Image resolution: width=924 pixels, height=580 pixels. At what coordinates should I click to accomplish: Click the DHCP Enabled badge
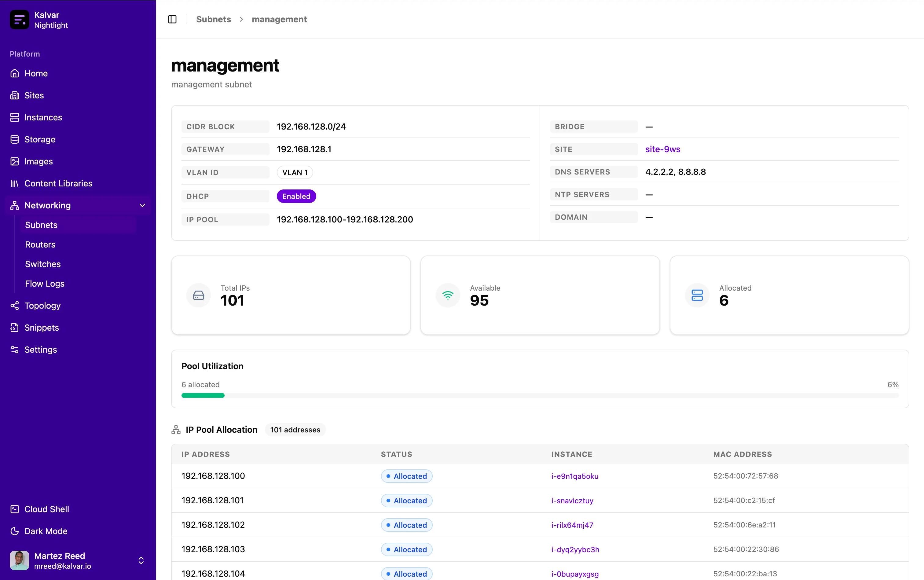pyautogui.click(x=296, y=196)
